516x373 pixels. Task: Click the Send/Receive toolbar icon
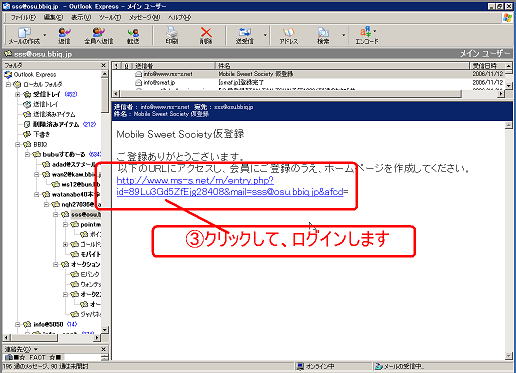point(245,35)
